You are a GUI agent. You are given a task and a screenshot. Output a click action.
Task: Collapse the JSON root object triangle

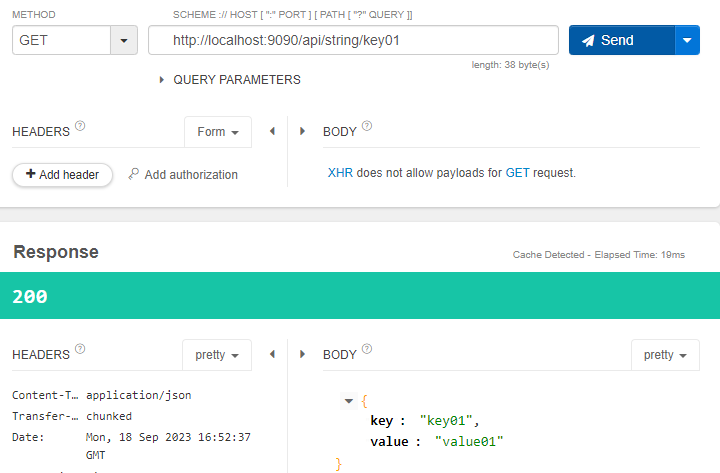[348, 401]
